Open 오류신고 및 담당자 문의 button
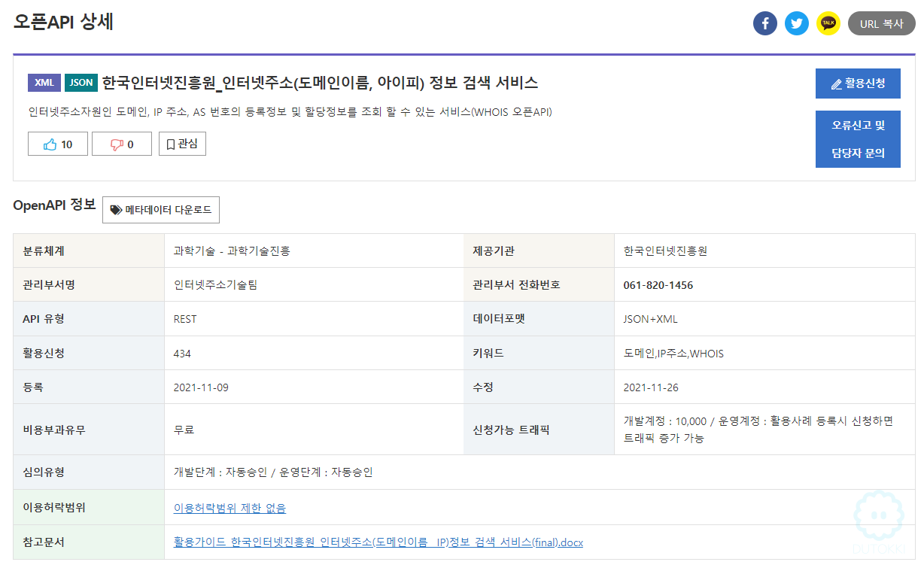This screenshot has height=568, width=924. [x=858, y=139]
